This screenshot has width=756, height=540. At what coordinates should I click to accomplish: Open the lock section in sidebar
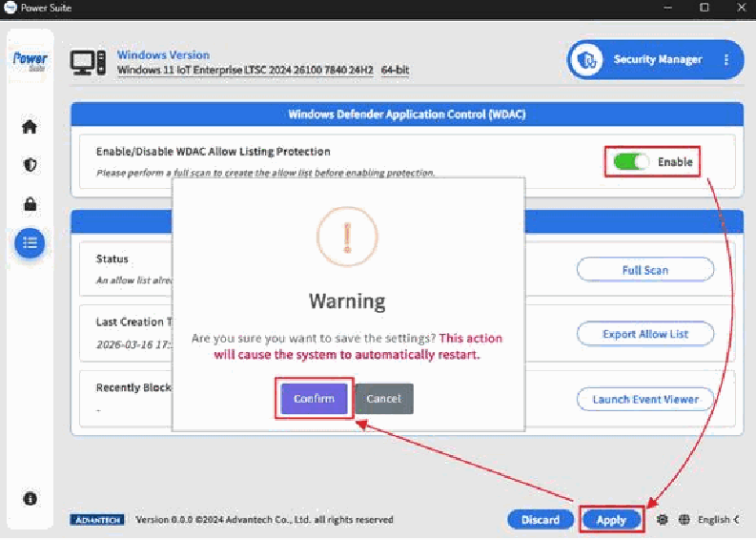point(30,203)
